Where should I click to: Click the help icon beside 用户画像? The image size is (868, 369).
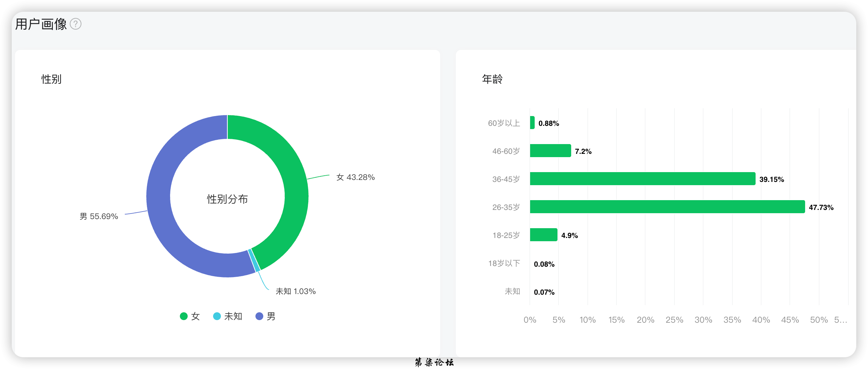pos(76,24)
